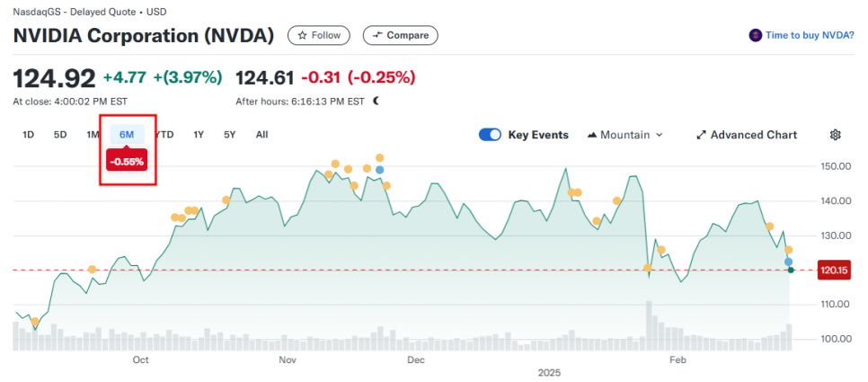Click the purple avatar beside Time to buy NVDA
868x382 pixels.
[755, 35]
